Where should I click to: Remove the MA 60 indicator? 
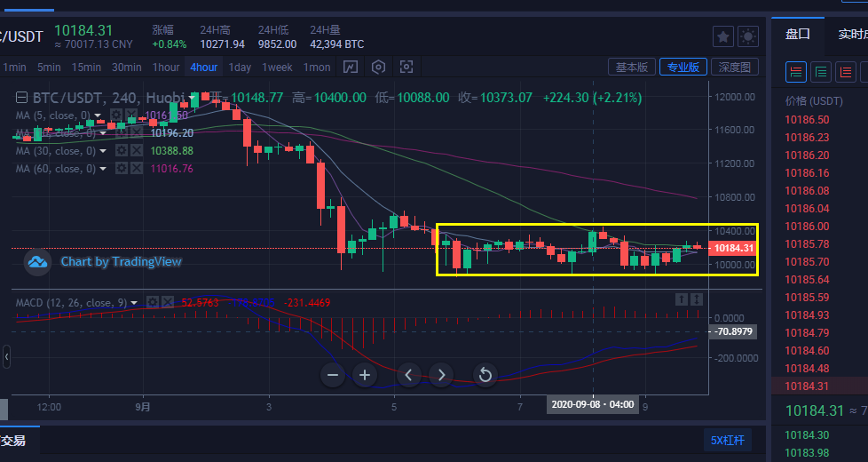[x=136, y=169]
